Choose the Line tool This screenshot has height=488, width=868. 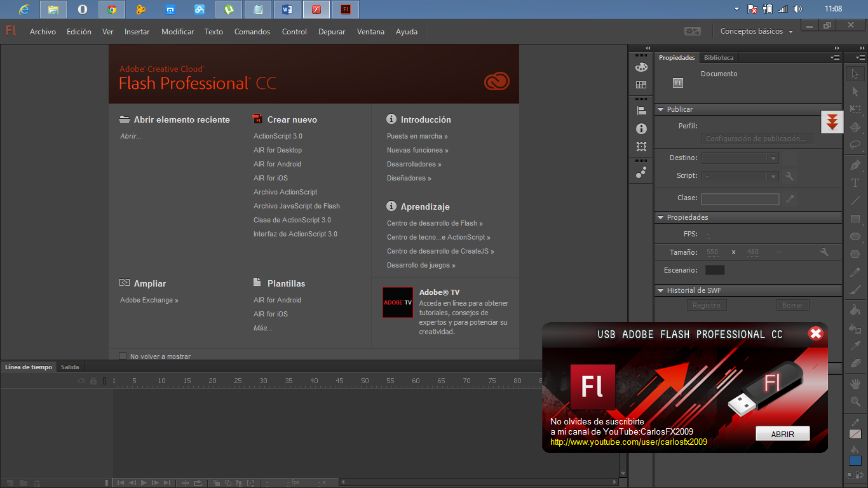[x=855, y=201]
